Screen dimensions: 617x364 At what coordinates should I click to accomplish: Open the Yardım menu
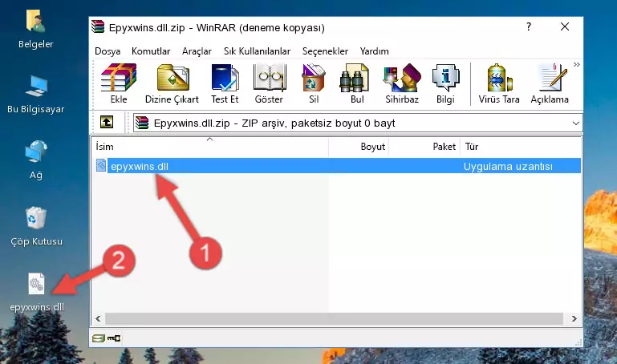(x=374, y=51)
